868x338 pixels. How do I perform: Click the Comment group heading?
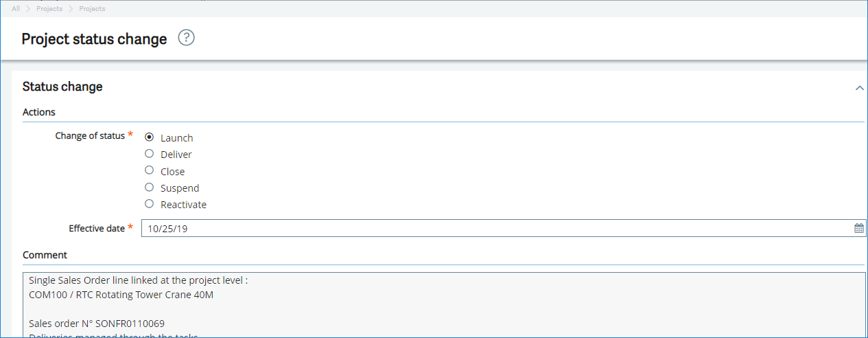click(x=45, y=255)
